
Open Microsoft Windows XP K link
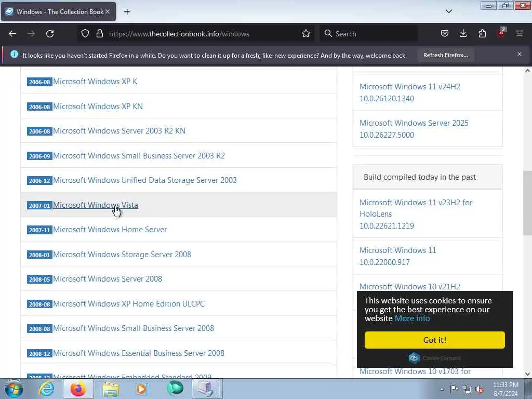pos(95,82)
